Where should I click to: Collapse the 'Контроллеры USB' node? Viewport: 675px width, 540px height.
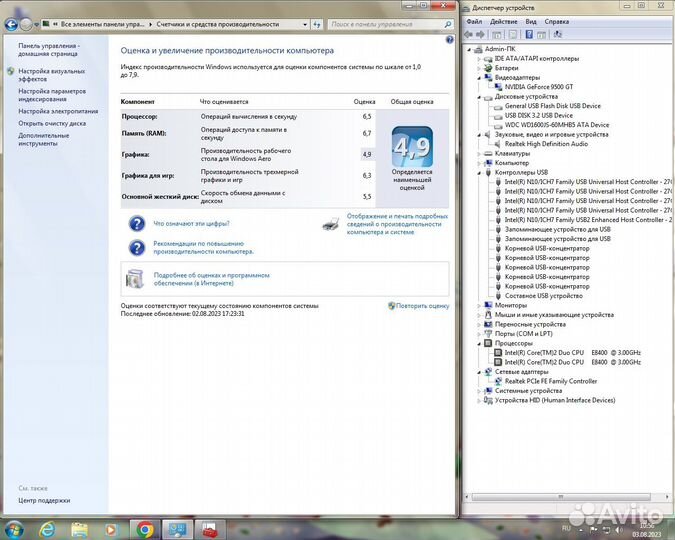click(479, 173)
